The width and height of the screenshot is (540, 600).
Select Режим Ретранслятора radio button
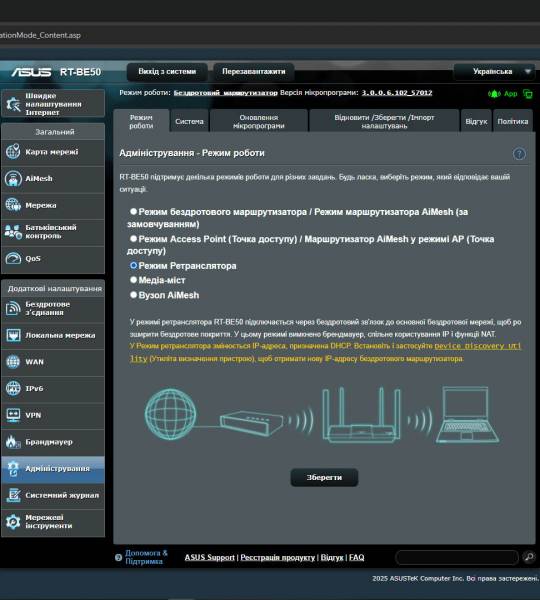point(133,265)
